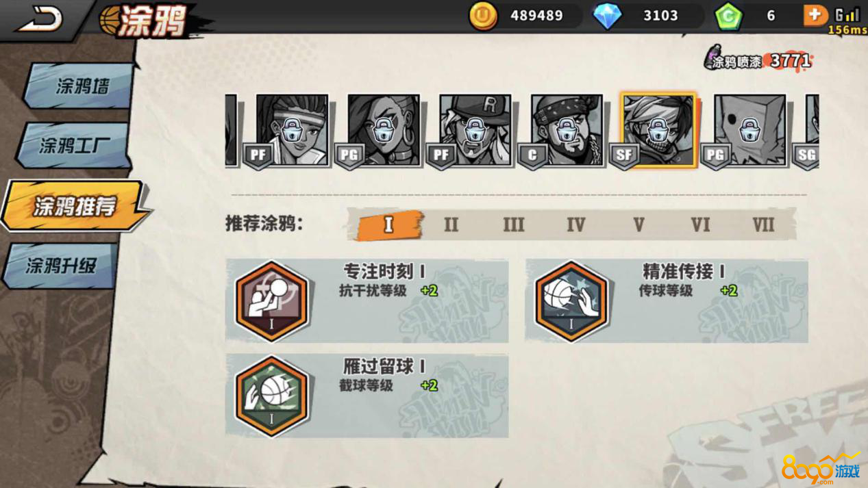Select recommendation tier II
This screenshot has height=488, width=868.
coord(451,224)
